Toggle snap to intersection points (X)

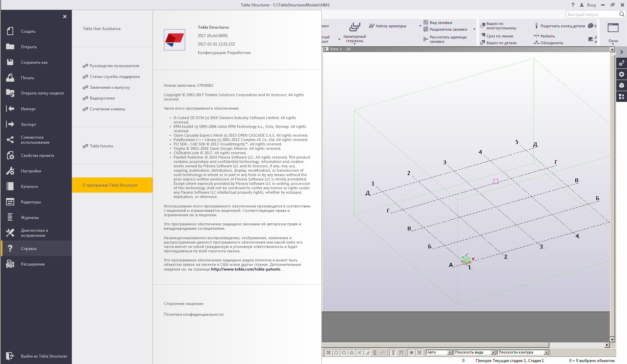(x=359, y=353)
